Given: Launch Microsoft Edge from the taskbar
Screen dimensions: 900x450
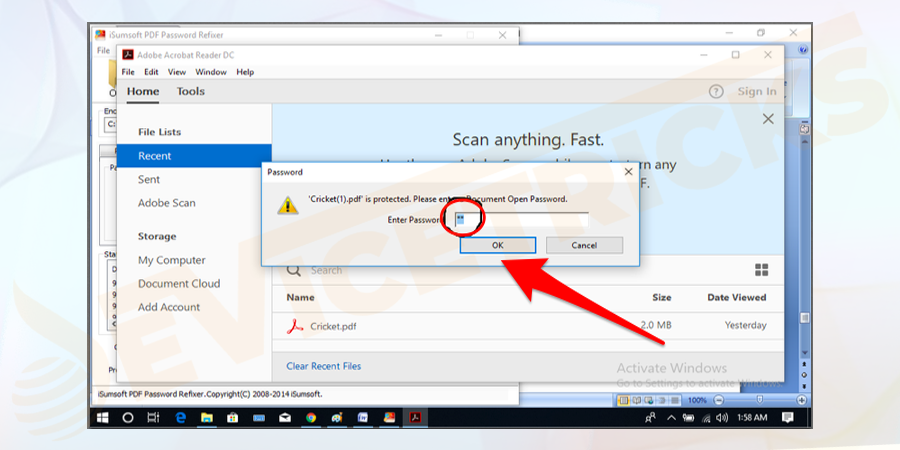Looking at the screenshot, I should 180,418.
